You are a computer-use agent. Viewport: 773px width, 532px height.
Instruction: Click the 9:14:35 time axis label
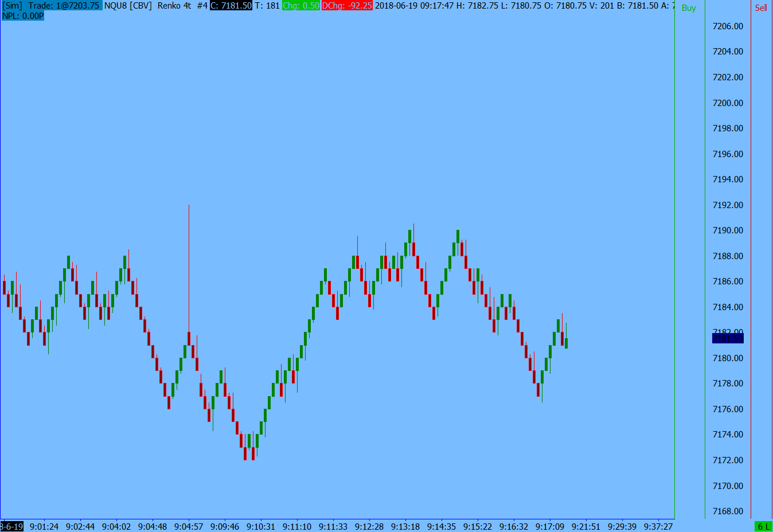tap(442, 526)
